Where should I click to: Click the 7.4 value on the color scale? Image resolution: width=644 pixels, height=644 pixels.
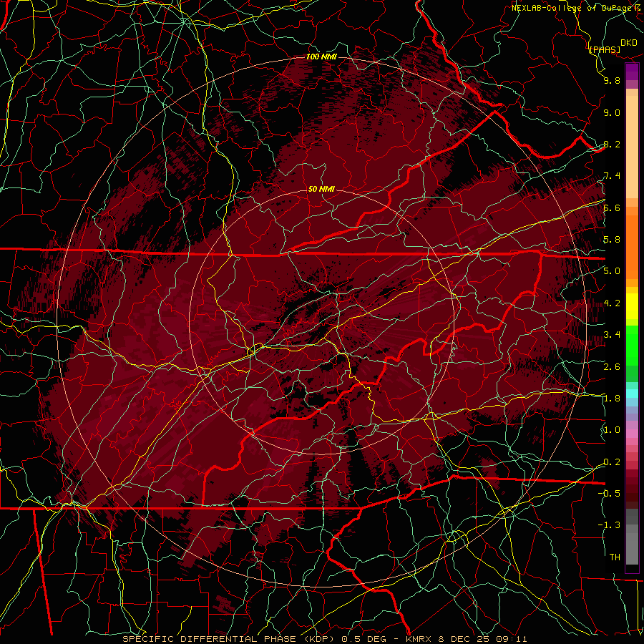(612, 176)
